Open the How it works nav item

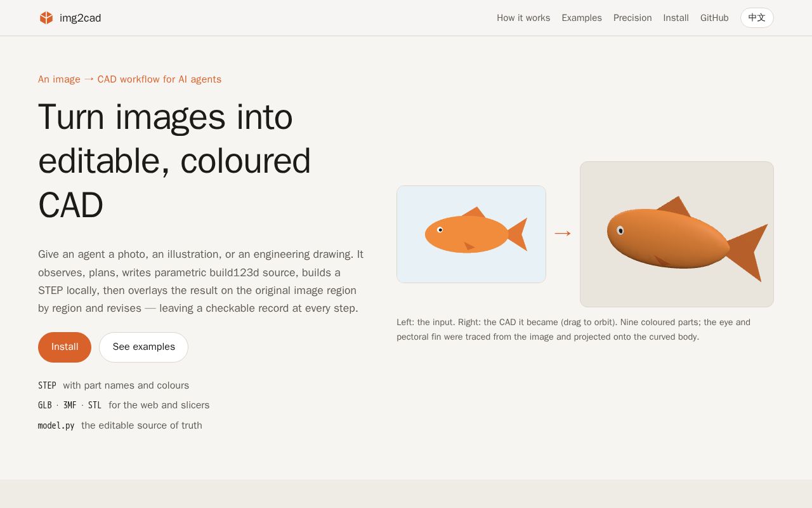pos(523,18)
